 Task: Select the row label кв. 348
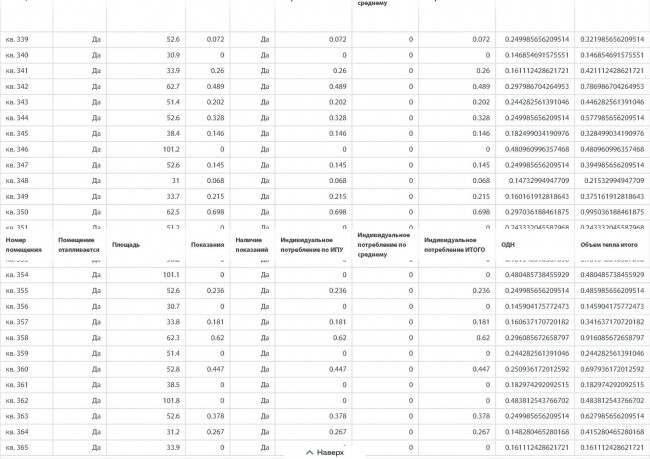point(17,181)
